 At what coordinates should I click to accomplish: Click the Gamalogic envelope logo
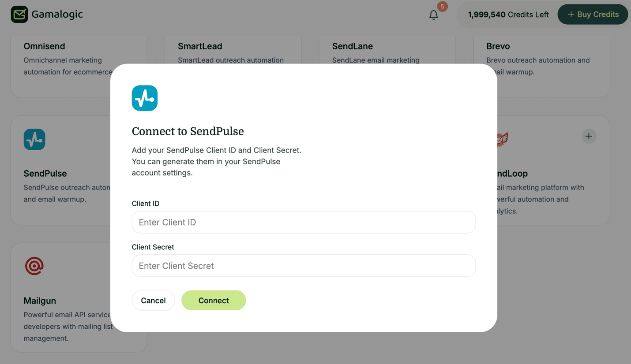point(19,14)
